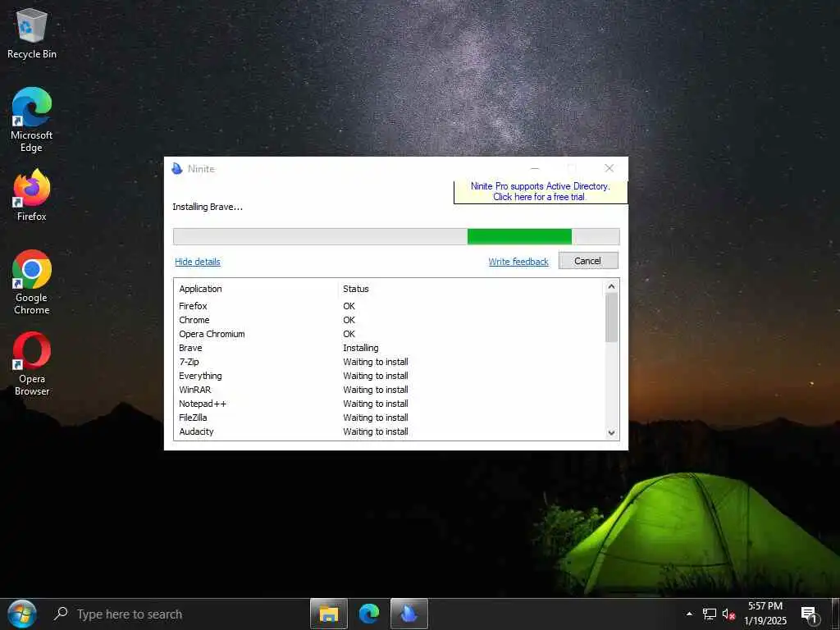Select the WinRAR row
The height and width of the screenshot is (630, 840).
[390, 390]
